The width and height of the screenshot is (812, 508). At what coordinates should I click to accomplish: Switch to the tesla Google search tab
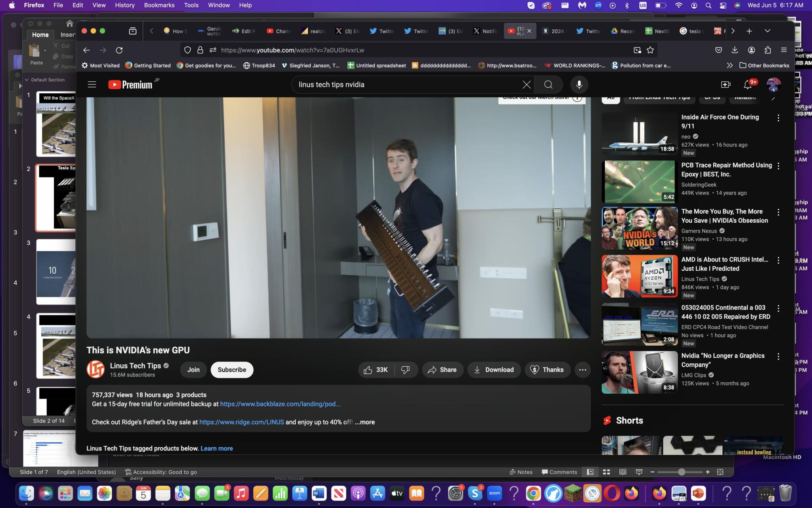click(x=691, y=31)
